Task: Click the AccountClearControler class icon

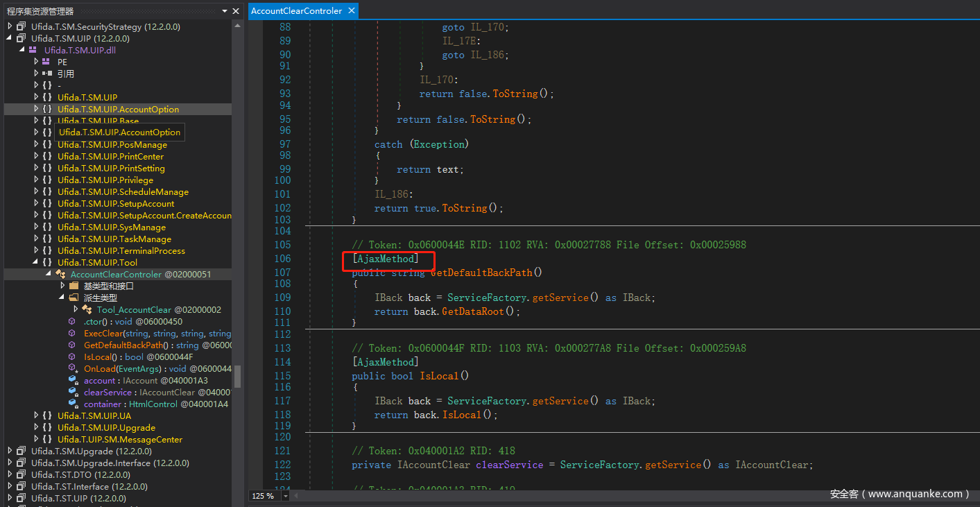Action: click(60, 275)
